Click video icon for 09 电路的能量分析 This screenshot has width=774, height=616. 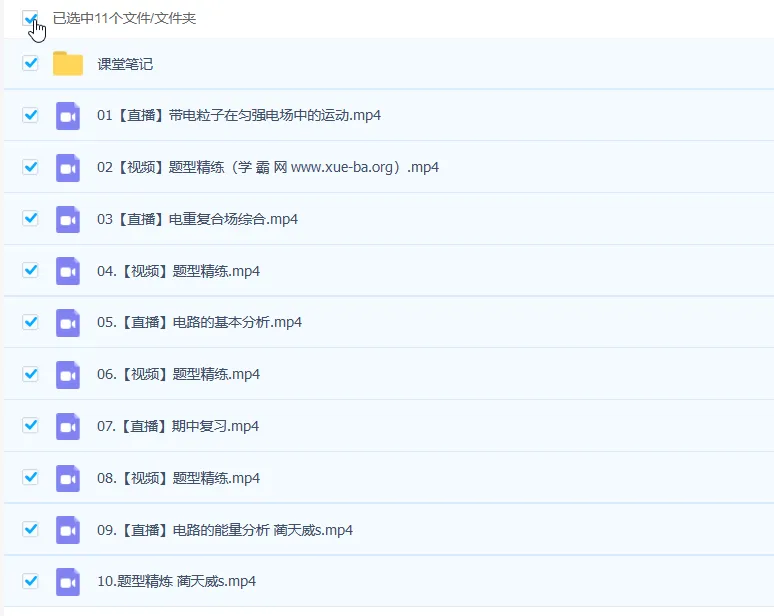pos(68,529)
